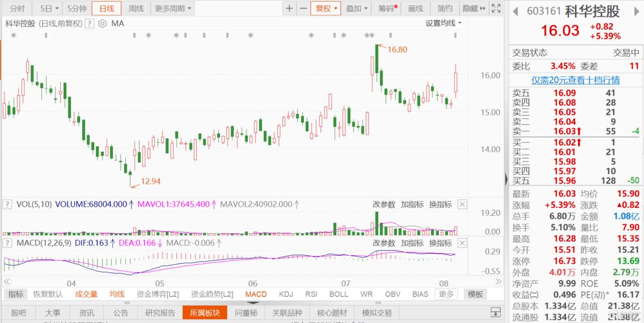Click the 指标 button in indicator bar
This screenshot has width=644, height=323.
pos(16,294)
